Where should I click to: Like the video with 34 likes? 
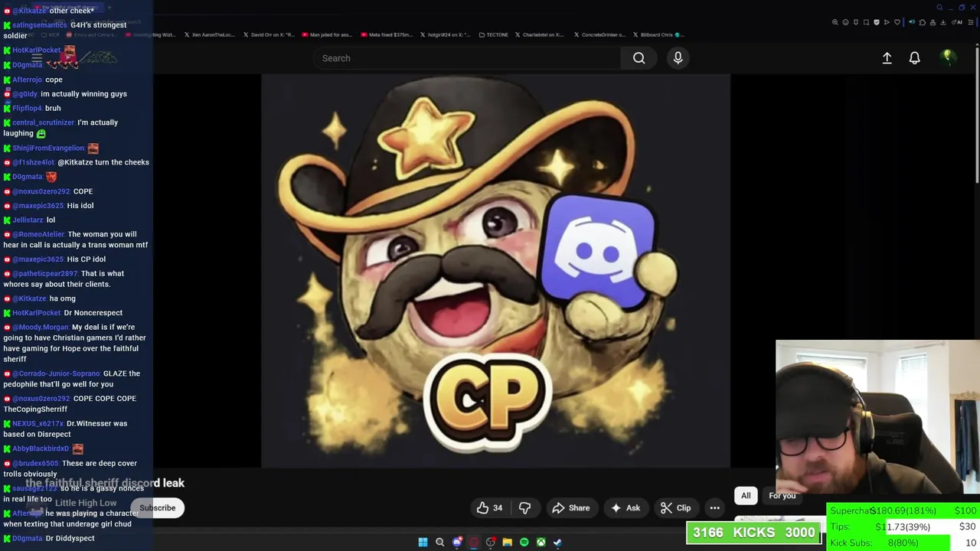coord(490,507)
